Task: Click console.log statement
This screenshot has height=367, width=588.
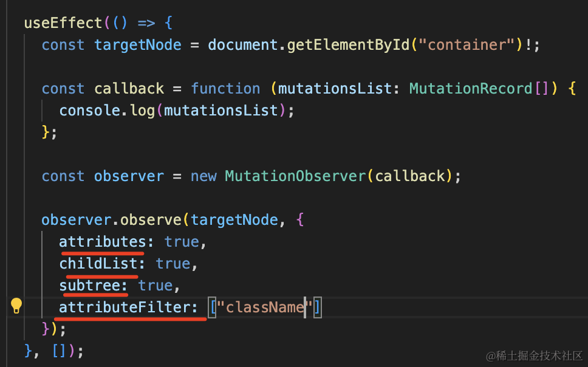Action: click(177, 111)
